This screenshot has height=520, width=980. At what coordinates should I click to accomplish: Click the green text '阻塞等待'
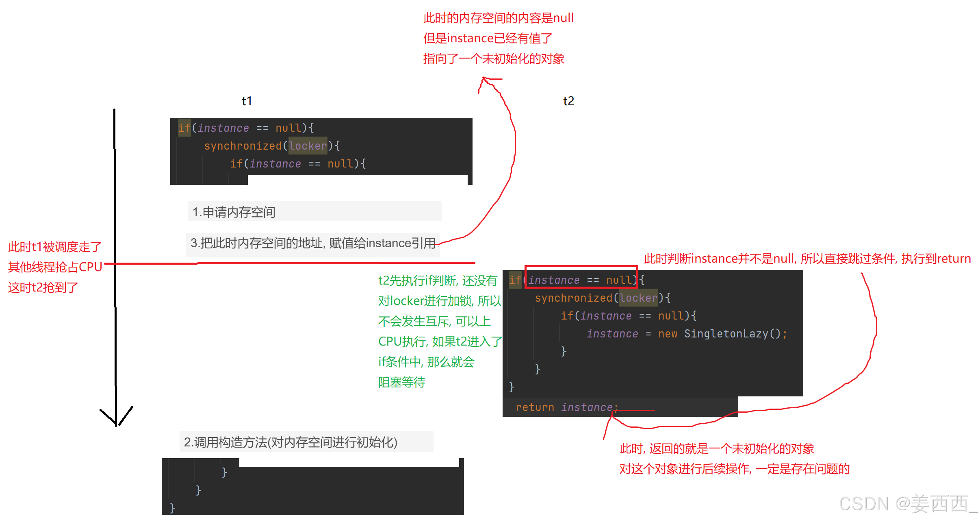[401, 382]
